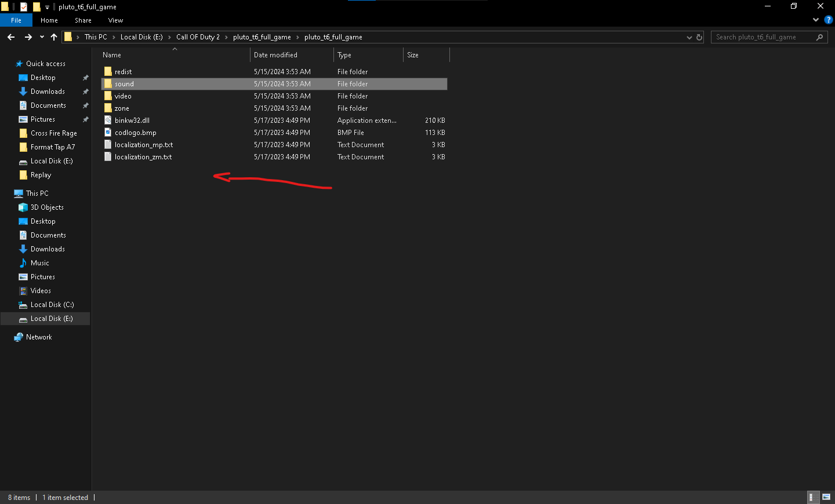Viewport: 835px width, 504px height.
Task: Select This PC in the navigation pane
Action: tap(37, 193)
